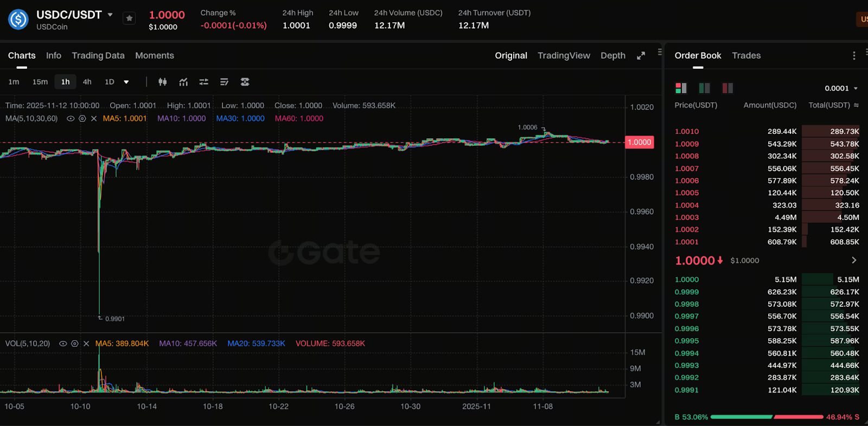Select the 15m timeframe

coord(40,82)
